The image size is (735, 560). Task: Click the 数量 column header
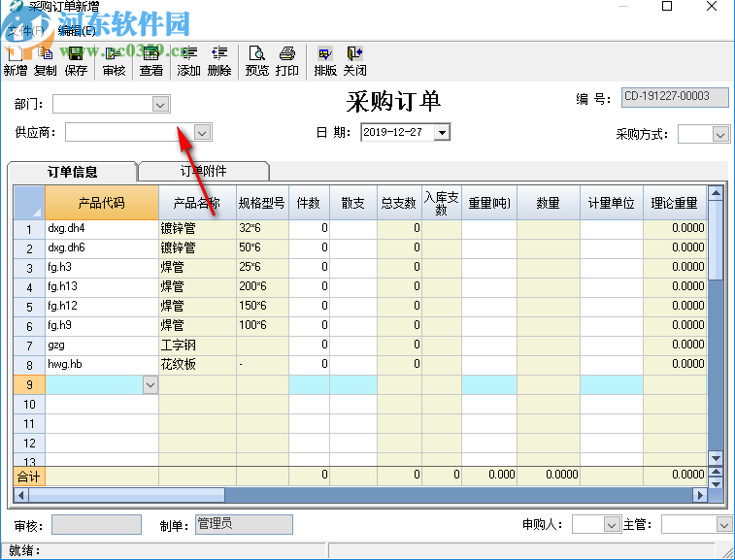pyautogui.click(x=549, y=203)
